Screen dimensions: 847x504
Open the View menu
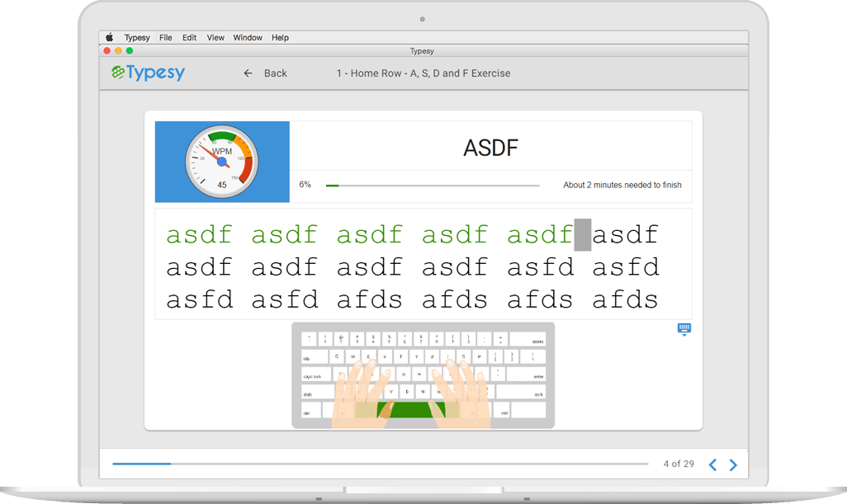tap(215, 38)
